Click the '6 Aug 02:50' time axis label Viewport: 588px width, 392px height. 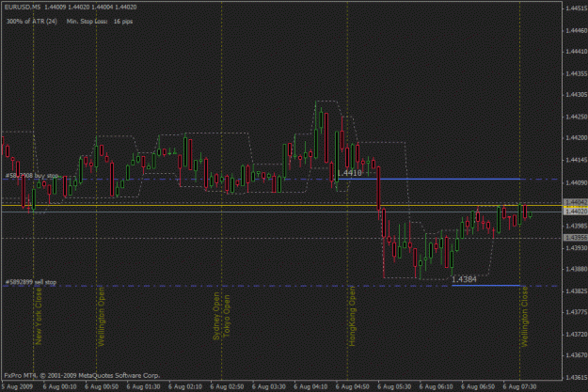pos(228,386)
